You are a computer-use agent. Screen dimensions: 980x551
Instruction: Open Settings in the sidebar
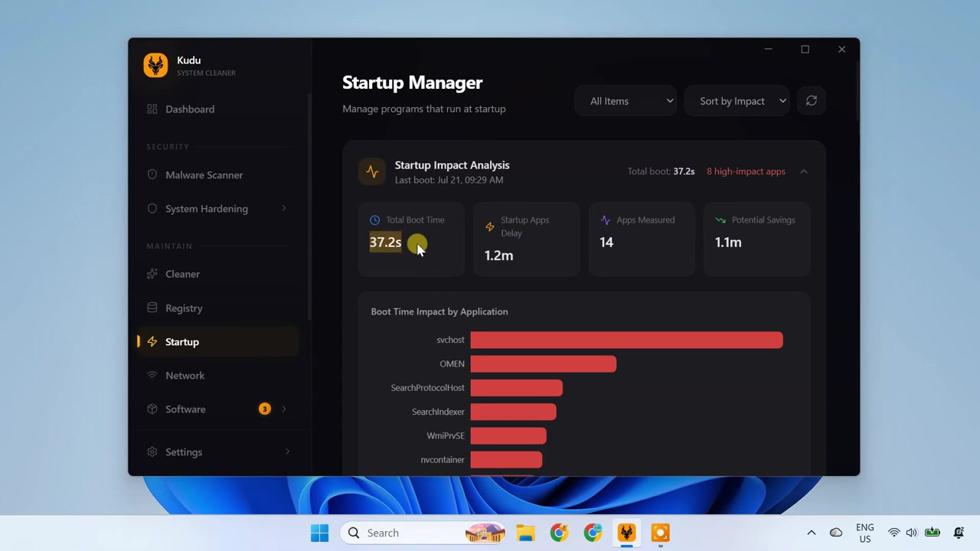coord(218,452)
